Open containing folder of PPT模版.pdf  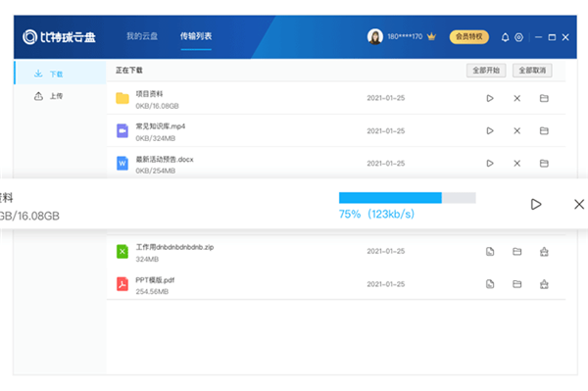coord(516,284)
